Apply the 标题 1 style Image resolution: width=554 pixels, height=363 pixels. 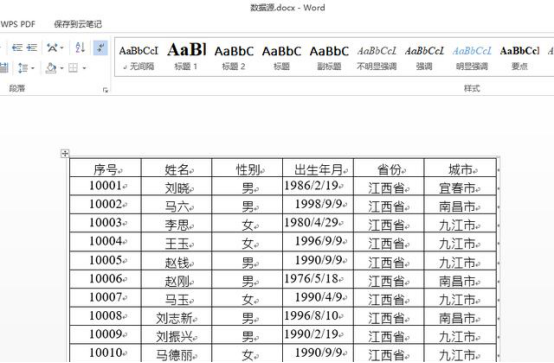pos(186,57)
